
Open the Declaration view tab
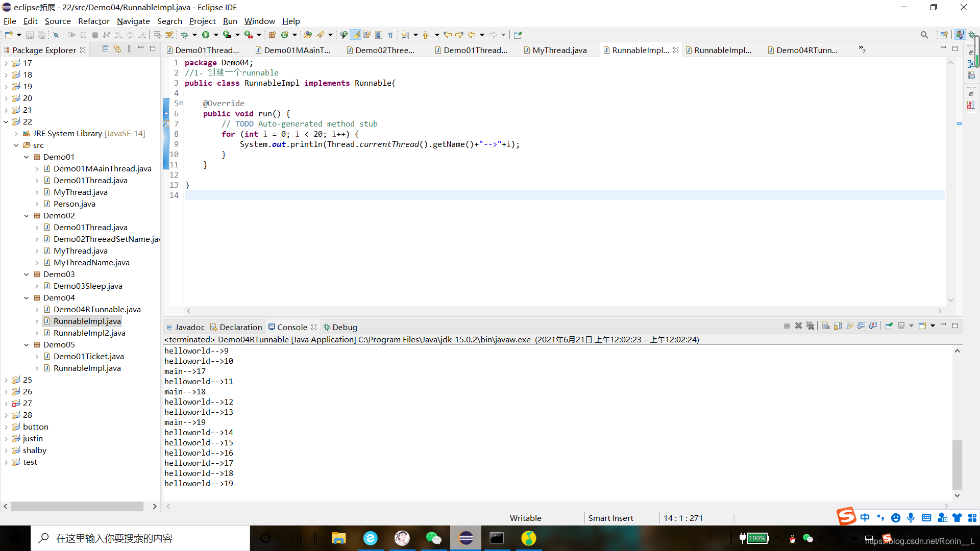[x=240, y=327]
